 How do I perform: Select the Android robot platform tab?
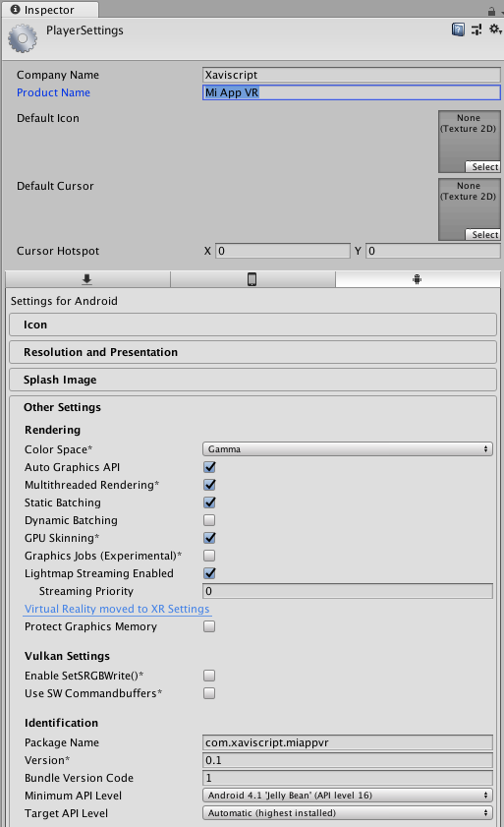tap(417, 279)
